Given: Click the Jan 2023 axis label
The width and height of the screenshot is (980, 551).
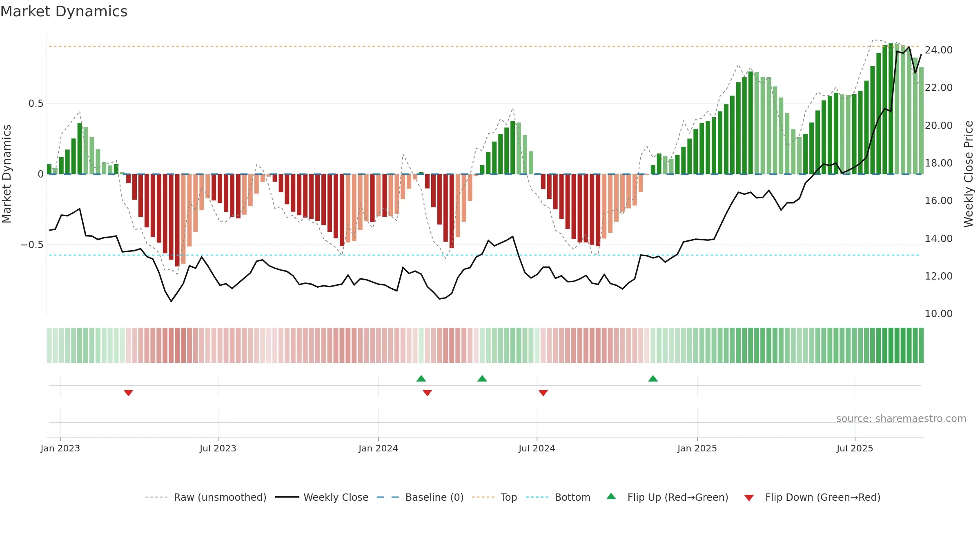Looking at the screenshot, I should pos(60,448).
